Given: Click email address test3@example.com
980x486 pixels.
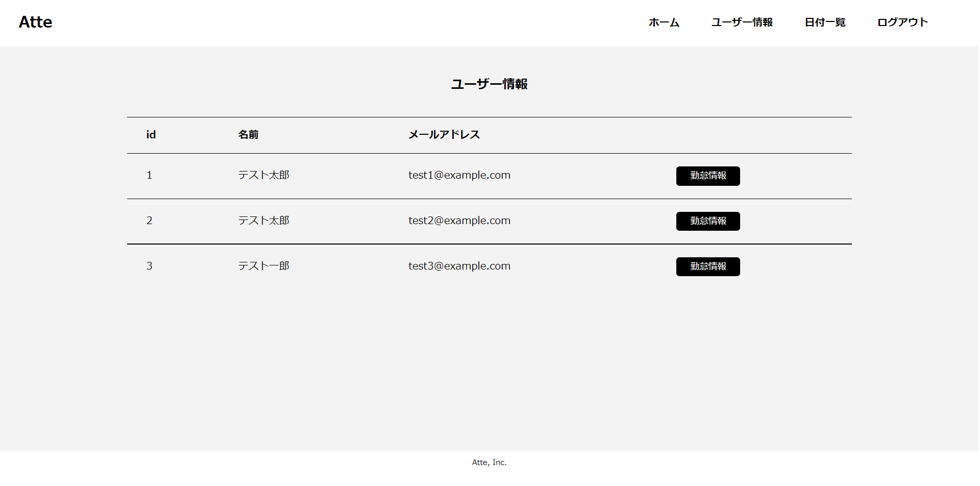Looking at the screenshot, I should point(458,265).
